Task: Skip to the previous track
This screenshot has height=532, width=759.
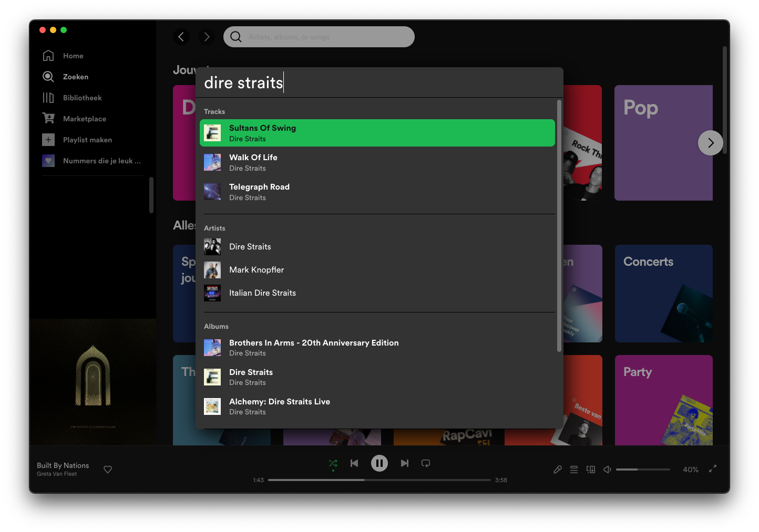Action: pos(354,463)
